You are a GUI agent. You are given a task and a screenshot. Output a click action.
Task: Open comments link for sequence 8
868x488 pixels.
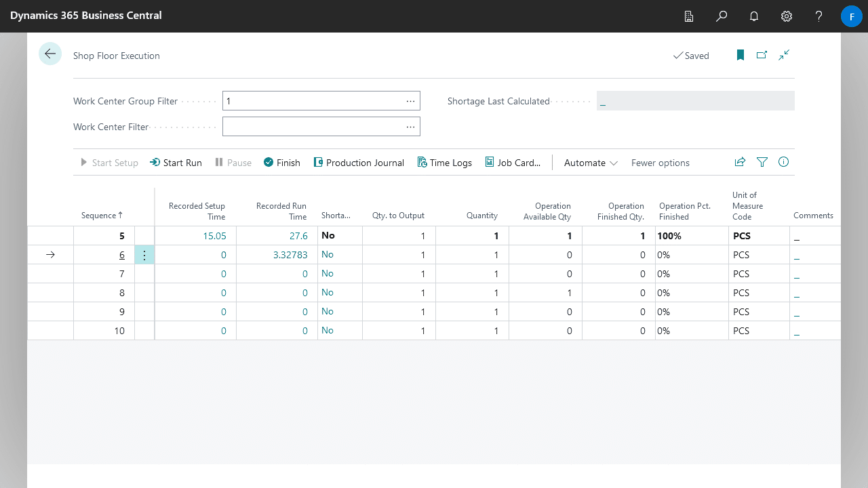[x=797, y=293]
